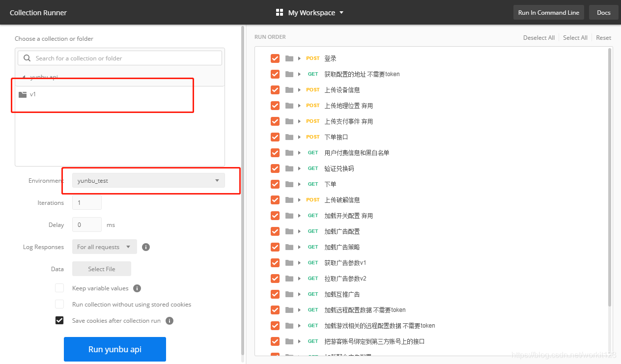Viewport: 621px width, 364px height.
Task: Expand the 加载游戏相关的远程配置数据 arrow
Action: coord(299,326)
